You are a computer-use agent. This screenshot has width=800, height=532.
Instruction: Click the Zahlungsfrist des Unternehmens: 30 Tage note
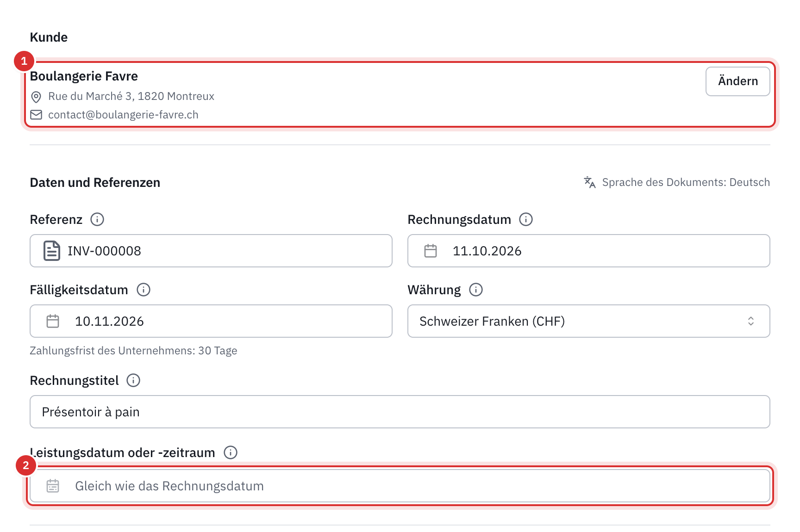[133, 351]
